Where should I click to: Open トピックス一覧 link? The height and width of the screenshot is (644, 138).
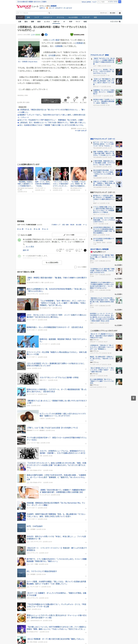tap(115, 21)
